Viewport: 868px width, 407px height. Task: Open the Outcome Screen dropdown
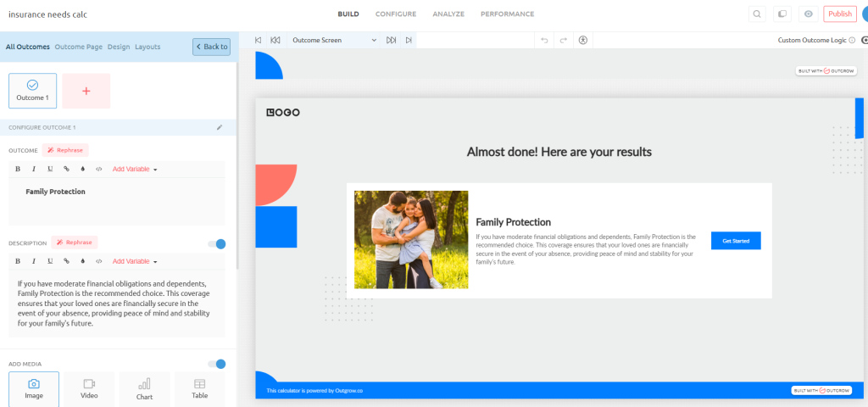coord(334,40)
